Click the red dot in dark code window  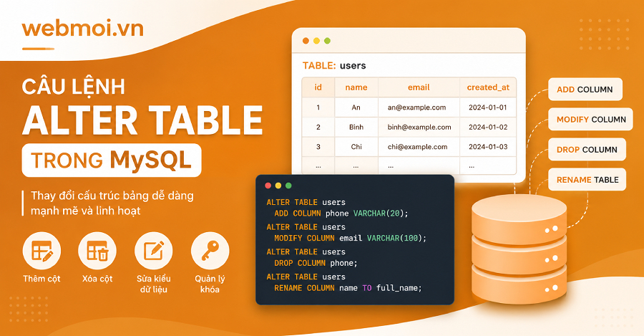[x=268, y=186]
